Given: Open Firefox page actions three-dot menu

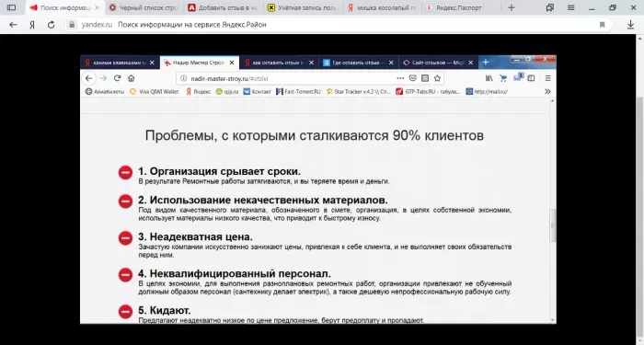Looking at the screenshot, I should pyautogui.click(x=400, y=78).
